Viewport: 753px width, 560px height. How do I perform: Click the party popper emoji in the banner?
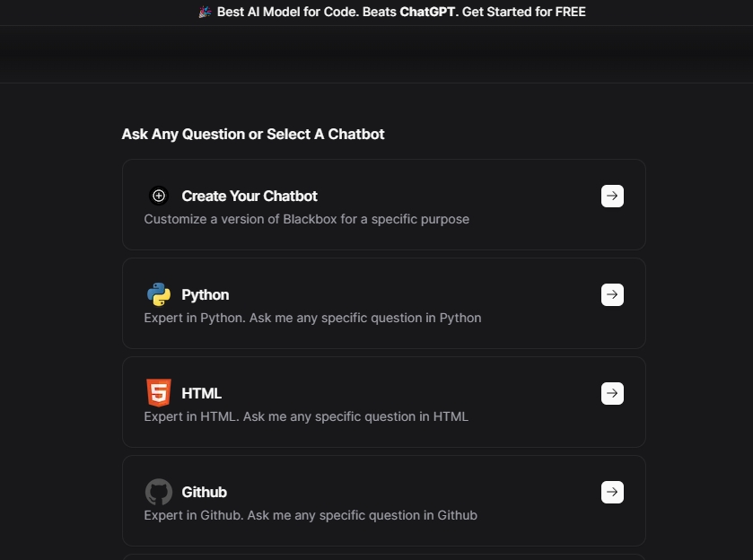[x=206, y=12]
